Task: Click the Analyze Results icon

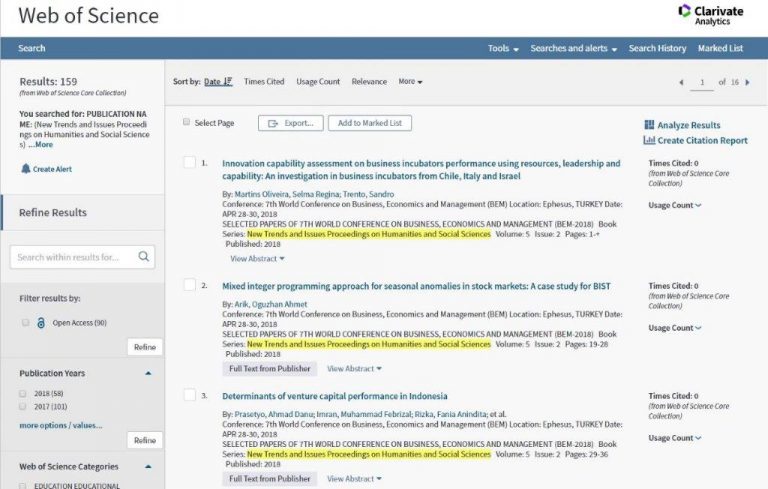Action: coord(649,125)
